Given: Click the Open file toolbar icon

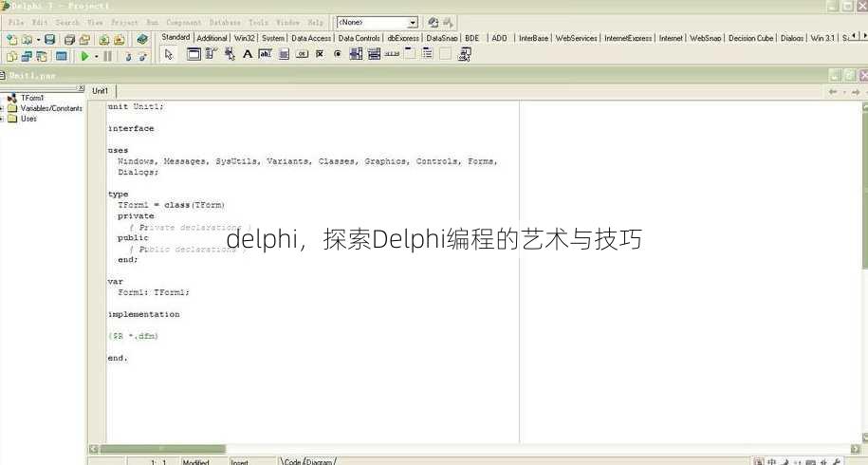Looking at the screenshot, I should (27, 39).
